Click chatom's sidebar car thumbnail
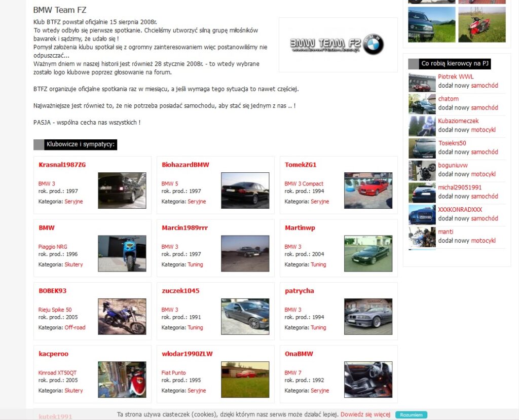Screen dimensions: 519x420 point(422,104)
